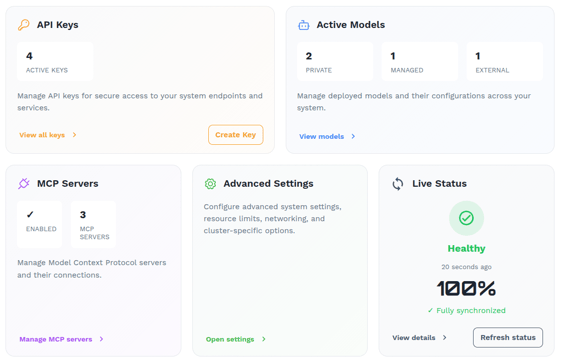Screen dimensions: 562x363
Task: Select the 2 Private models tile
Action: coord(335,61)
